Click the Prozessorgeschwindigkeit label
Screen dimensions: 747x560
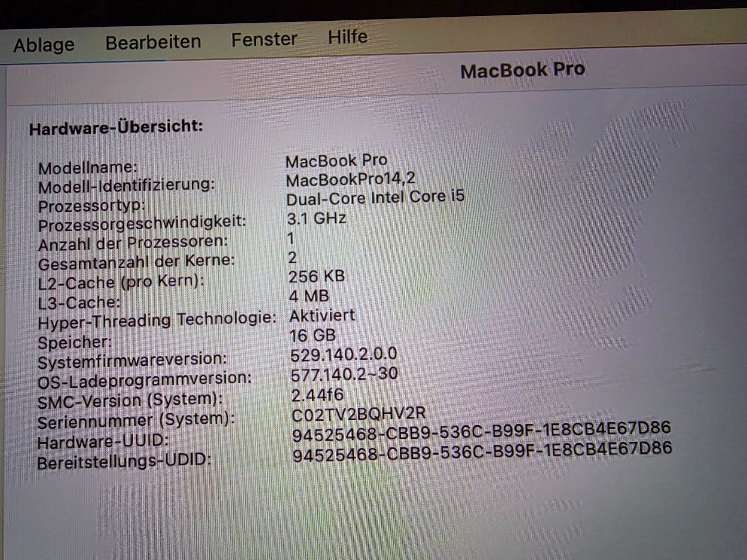click(x=142, y=224)
